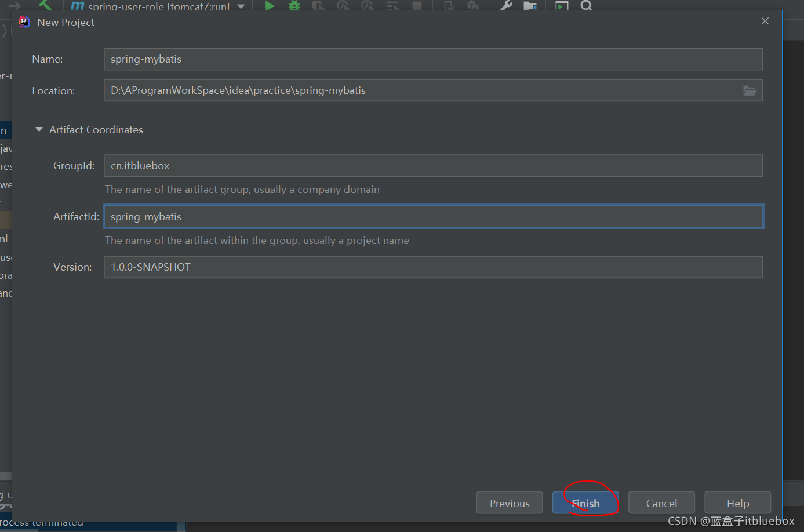Screen dimensions: 804x532
Task: Build project with the hammer icon
Action: (45, 5)
